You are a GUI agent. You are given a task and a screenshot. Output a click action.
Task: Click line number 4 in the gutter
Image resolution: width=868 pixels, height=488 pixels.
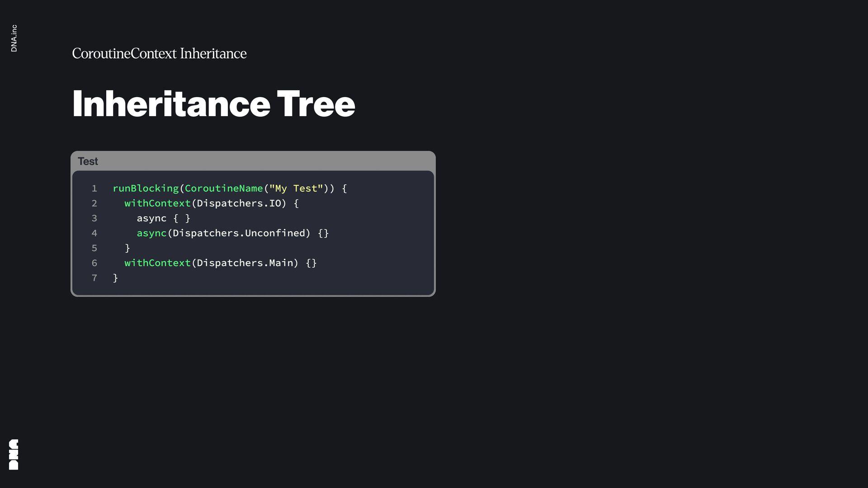tap(94, 233)
